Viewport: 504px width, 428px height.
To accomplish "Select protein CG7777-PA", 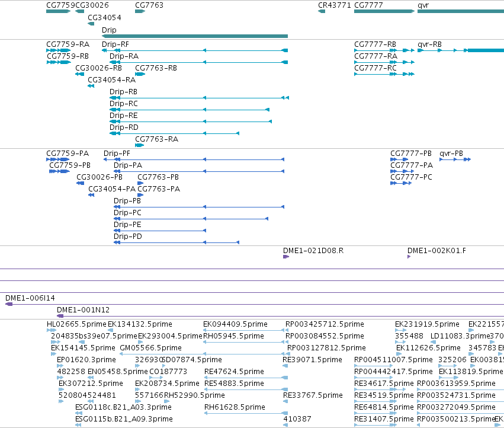I will pyautogui.click(x=412, y=165).
